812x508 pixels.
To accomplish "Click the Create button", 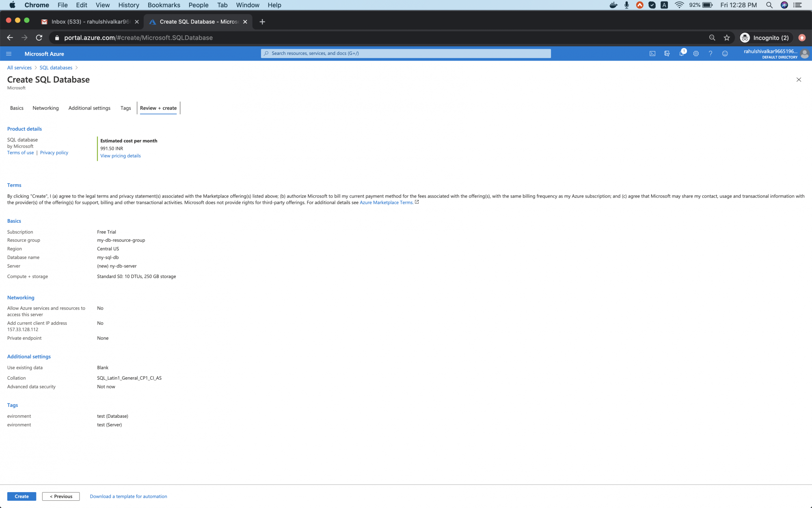I will coord(22,496).
